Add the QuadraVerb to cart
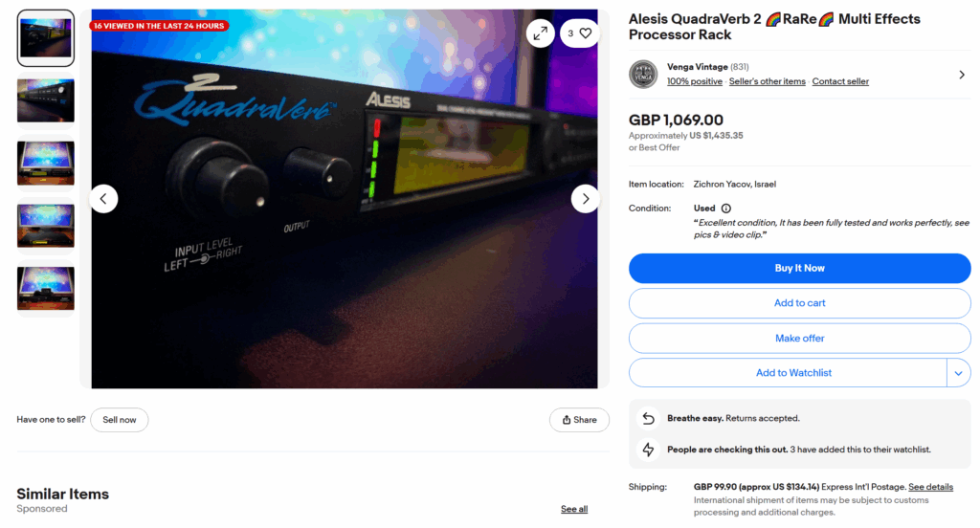The image size is (980, 528). 799,303
